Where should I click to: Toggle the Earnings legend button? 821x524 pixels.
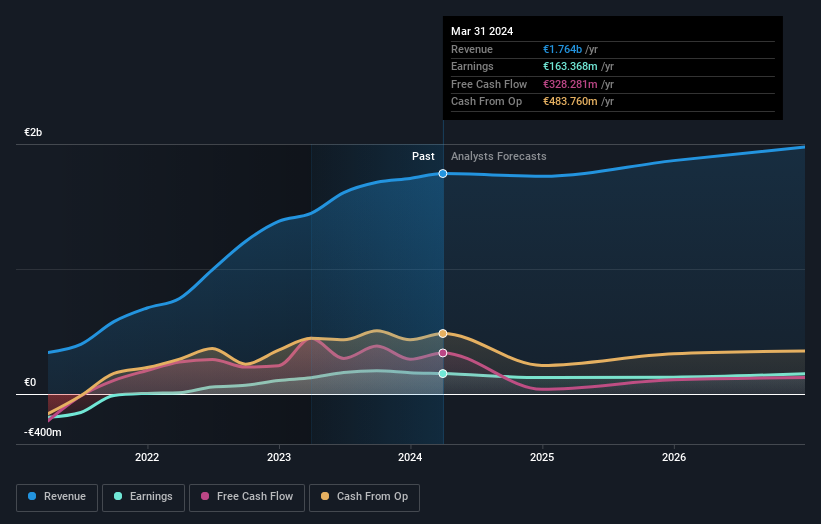(x=143, y=497)
